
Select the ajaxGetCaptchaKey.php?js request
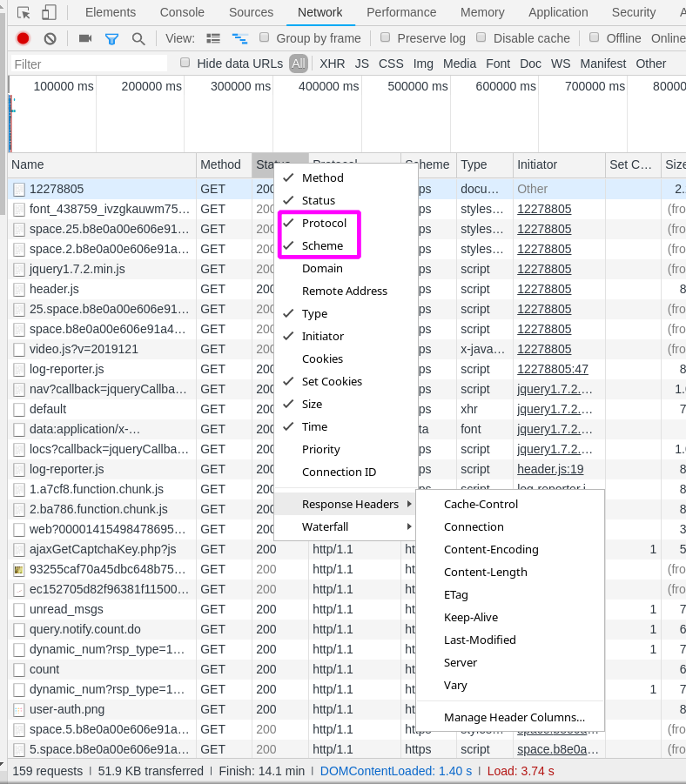[103, 550]
